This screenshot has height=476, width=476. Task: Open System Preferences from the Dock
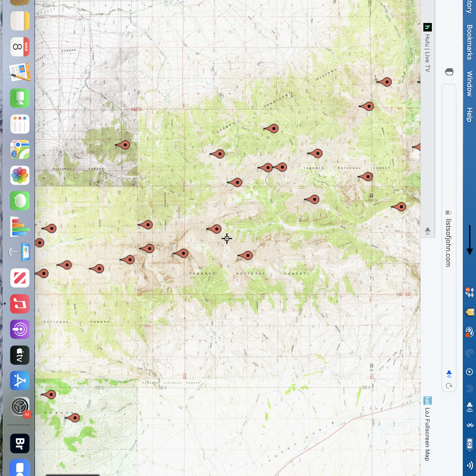click(20, 406)
